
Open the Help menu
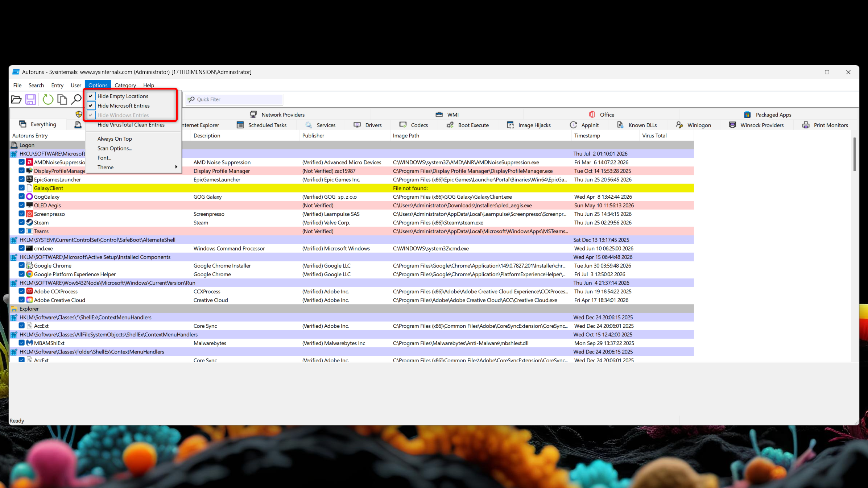pos(149,85)
